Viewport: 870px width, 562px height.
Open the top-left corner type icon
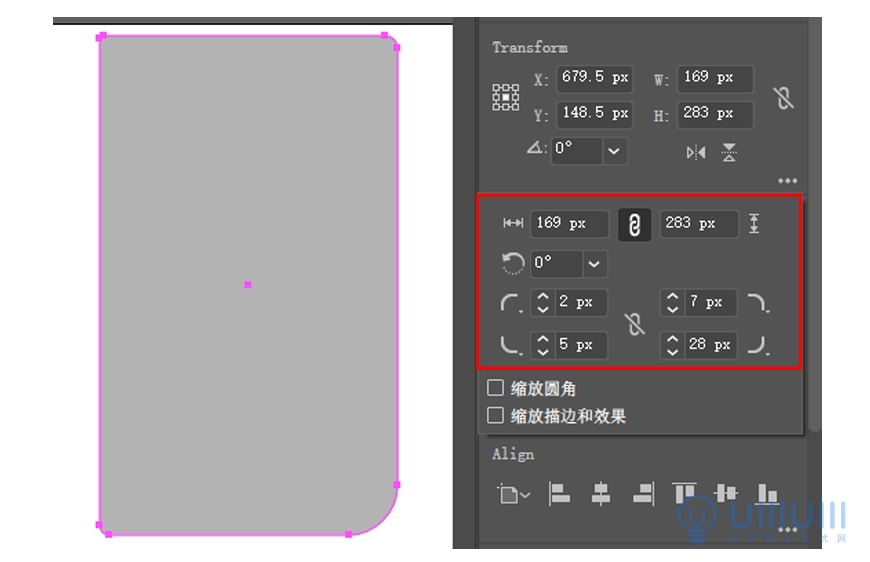coord(512,303)
